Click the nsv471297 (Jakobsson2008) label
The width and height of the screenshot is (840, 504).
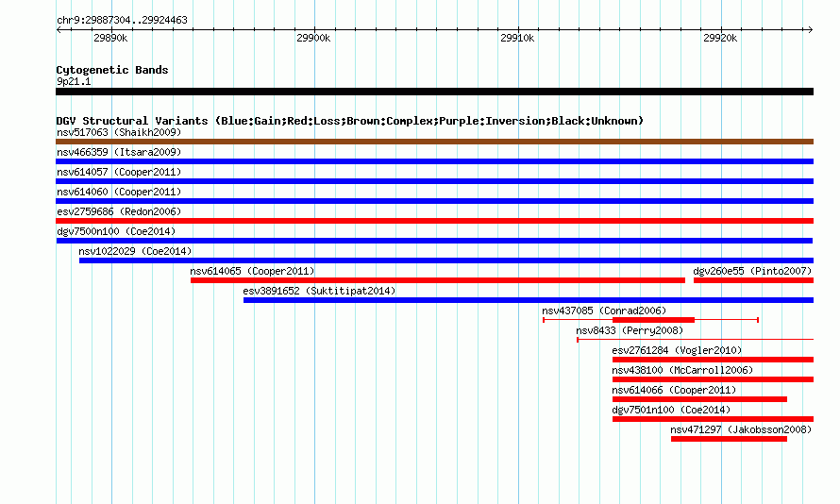[x=741, y=429]
